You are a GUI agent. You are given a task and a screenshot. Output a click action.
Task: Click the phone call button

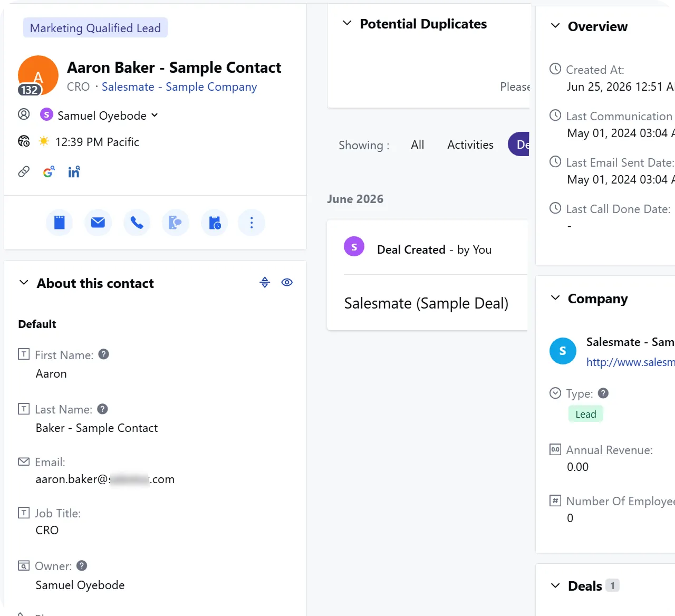(137, 223)
